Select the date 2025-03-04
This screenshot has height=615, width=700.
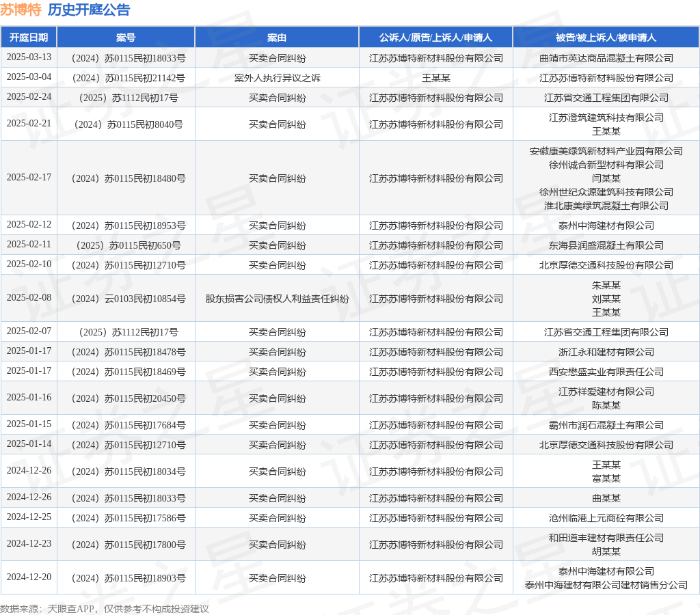coord(29,77)
